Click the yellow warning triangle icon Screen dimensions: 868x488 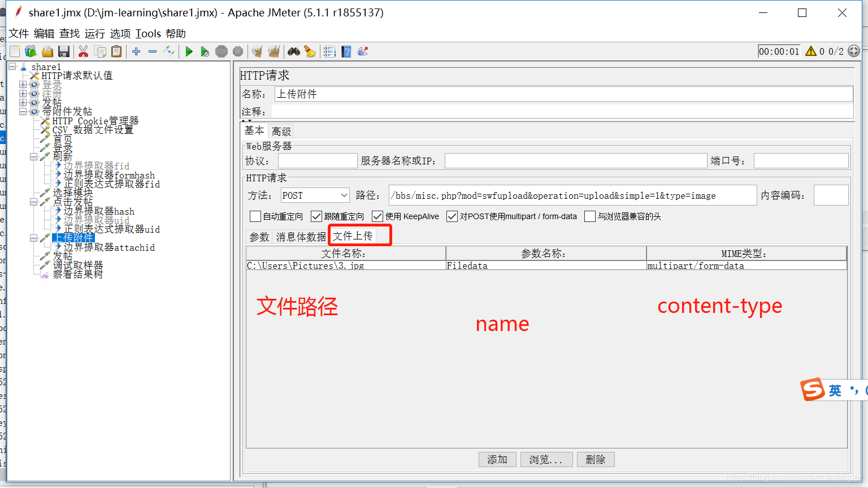pyautogui.click(x=811, y=51)
